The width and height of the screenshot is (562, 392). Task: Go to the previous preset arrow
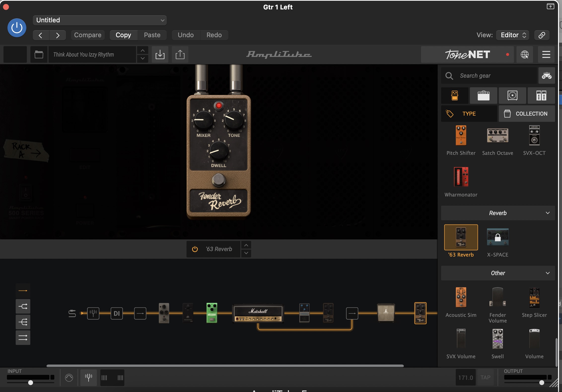[41, 35]
